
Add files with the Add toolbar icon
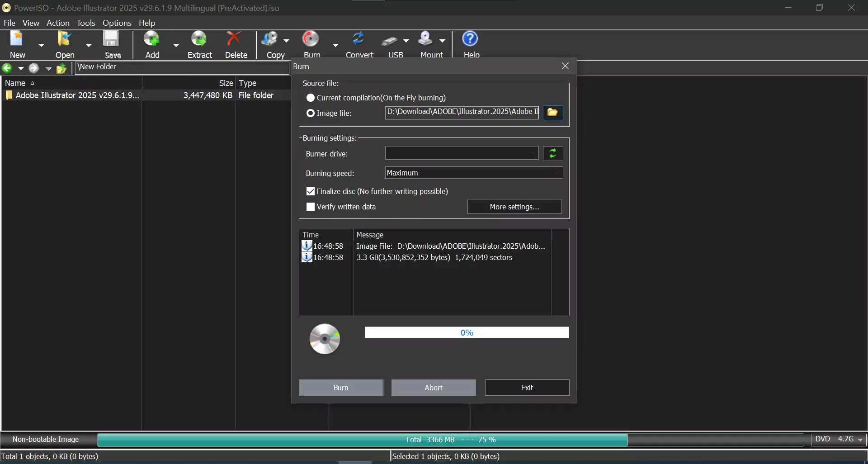pos(152,40)
